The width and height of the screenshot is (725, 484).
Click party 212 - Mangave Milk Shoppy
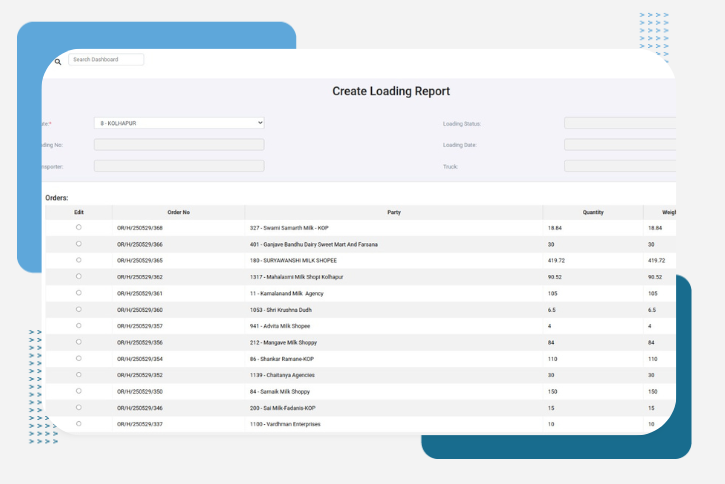283,343
